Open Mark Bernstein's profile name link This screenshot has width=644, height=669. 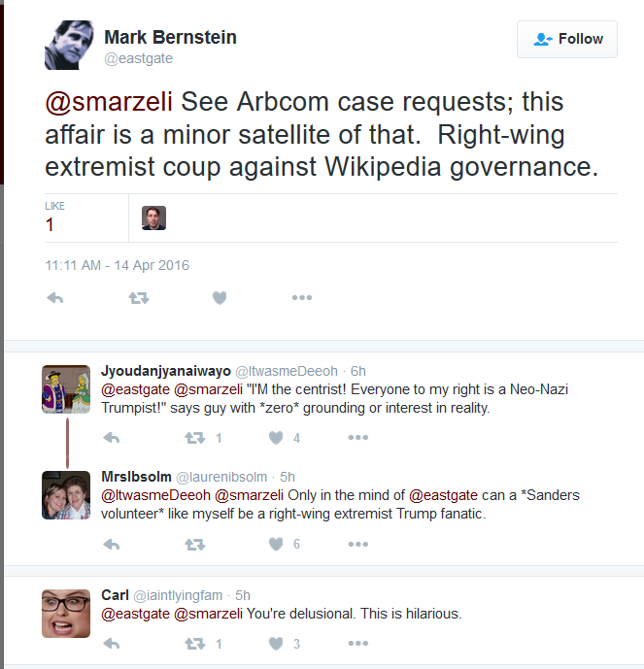[x=170, y=37]
